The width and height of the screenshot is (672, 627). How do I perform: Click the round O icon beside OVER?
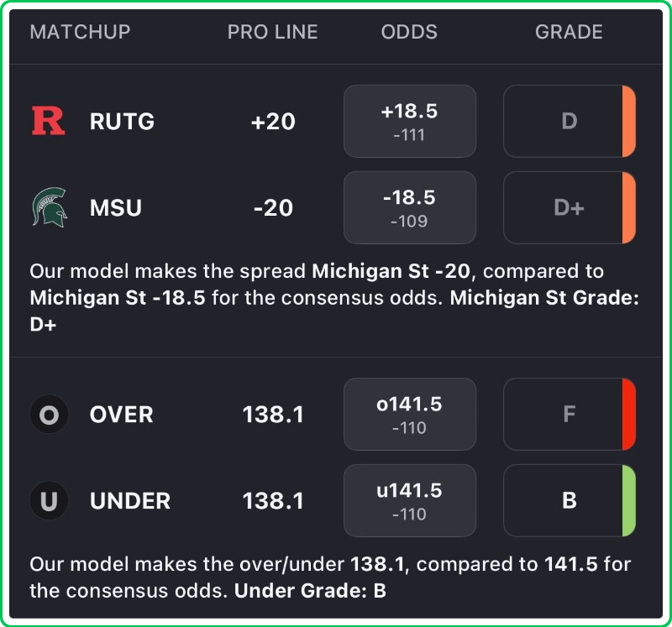pos(49,415)
